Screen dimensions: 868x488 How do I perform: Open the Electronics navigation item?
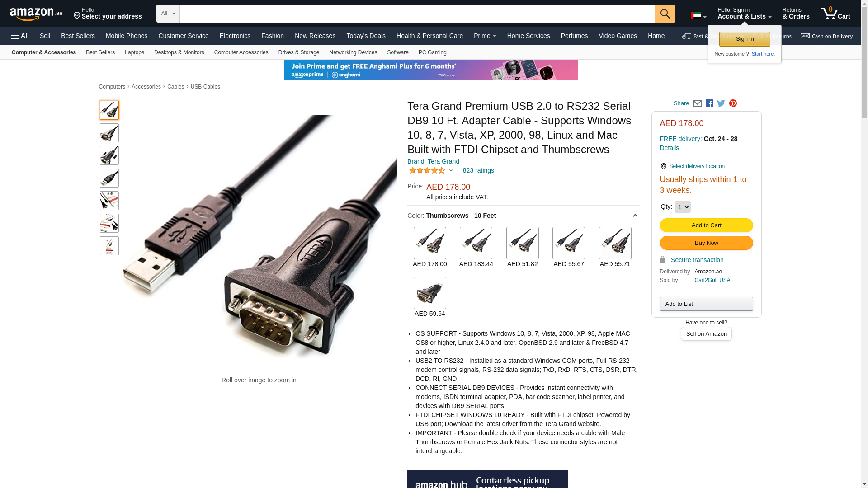[235, 36]
